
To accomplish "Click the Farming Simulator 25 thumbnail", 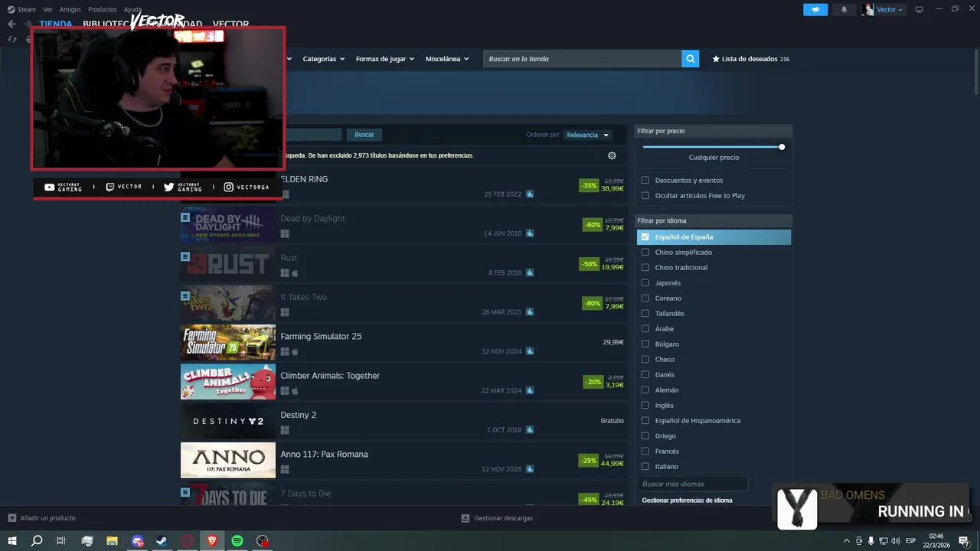I will 228,342.
